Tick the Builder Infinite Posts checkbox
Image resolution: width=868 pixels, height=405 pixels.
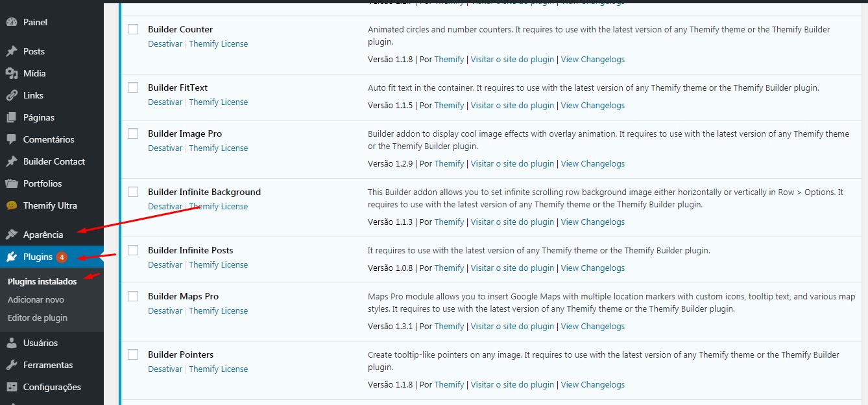click(x=133, y=250)
